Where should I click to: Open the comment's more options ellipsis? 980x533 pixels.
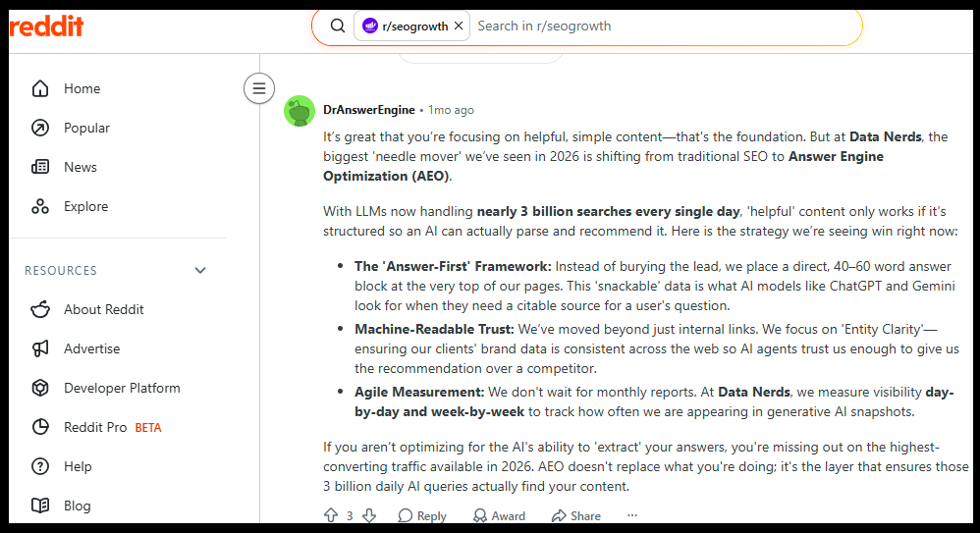point(632,515)
